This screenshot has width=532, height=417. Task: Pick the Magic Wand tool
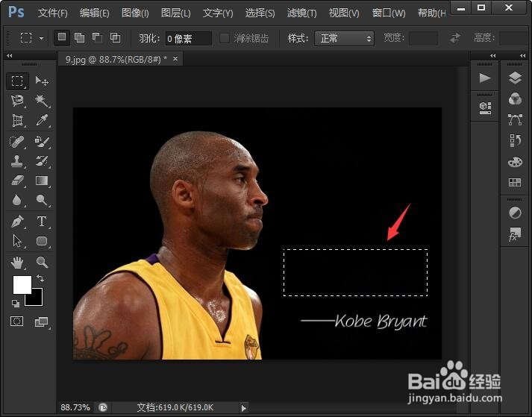tap(42, 101)
